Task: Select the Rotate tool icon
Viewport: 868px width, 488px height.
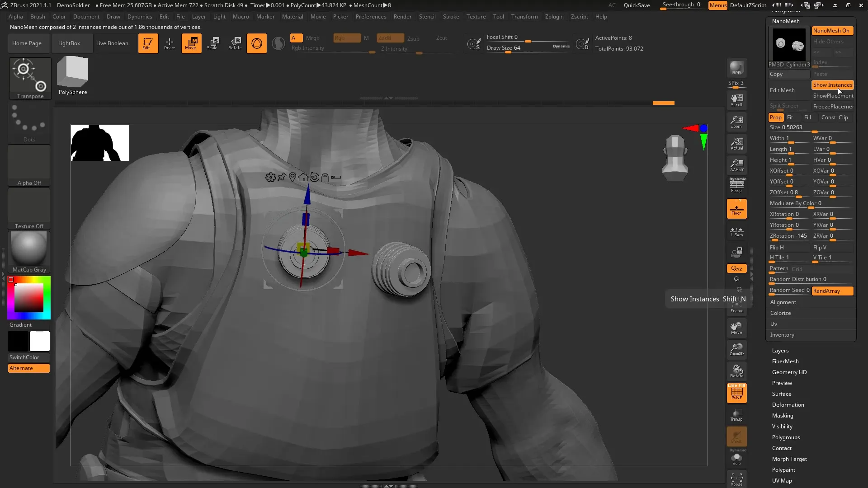Action: (x=235, y=43)
